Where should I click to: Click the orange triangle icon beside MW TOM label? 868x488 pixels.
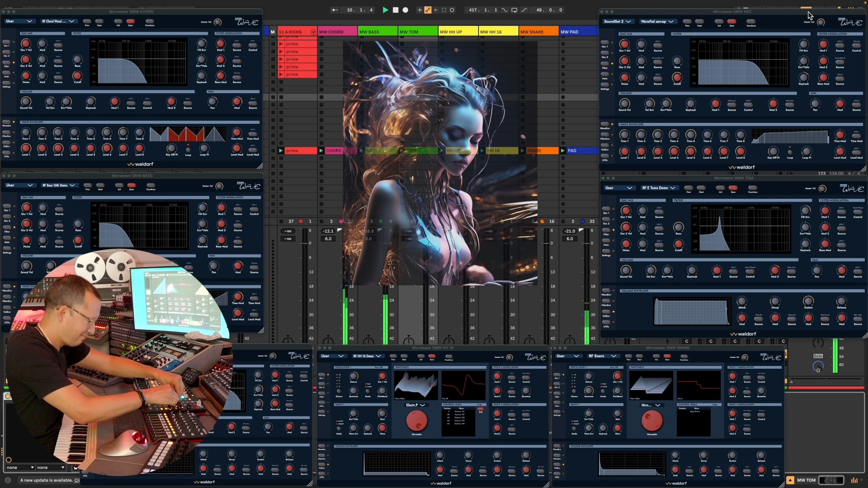point(790,480)
